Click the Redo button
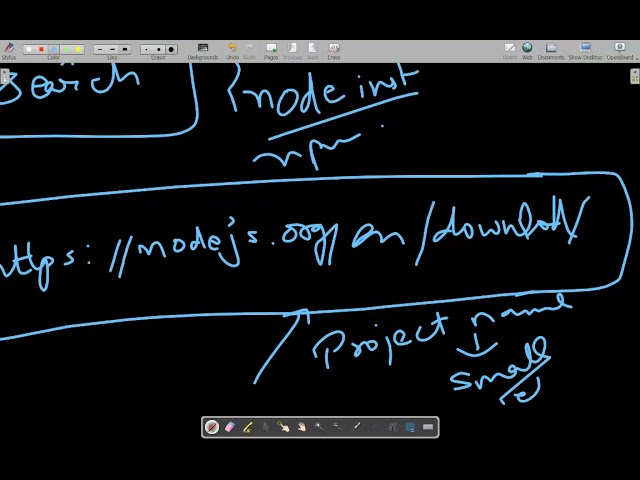 tap(249, 51)
